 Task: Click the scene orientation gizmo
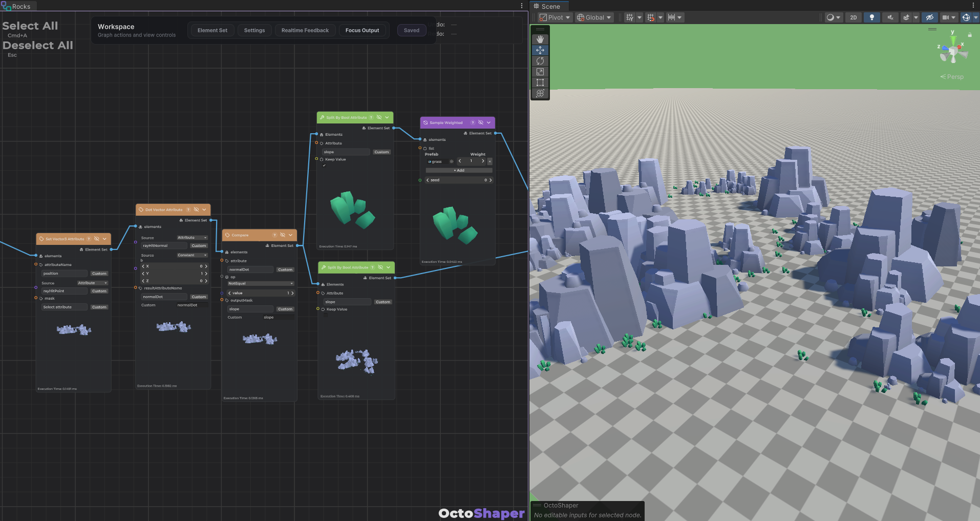click(x=952, y=51)
